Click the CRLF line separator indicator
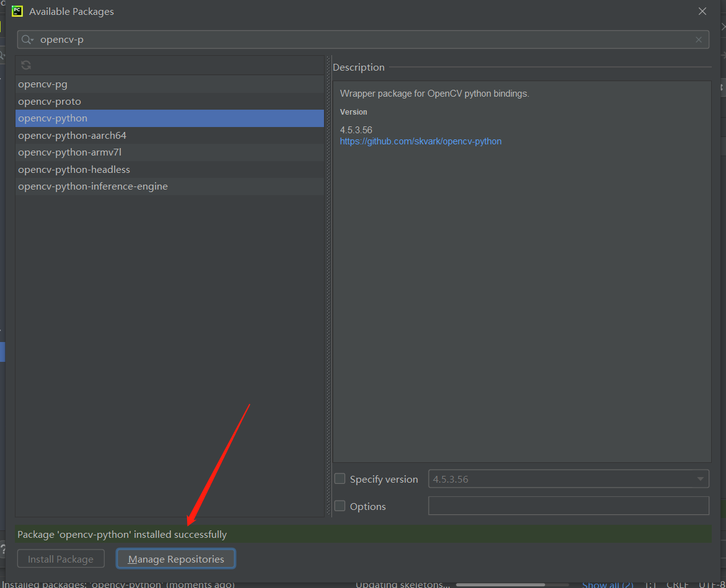Image resolution: width=726 pixels, height=588 pixels. coord(678,584)
